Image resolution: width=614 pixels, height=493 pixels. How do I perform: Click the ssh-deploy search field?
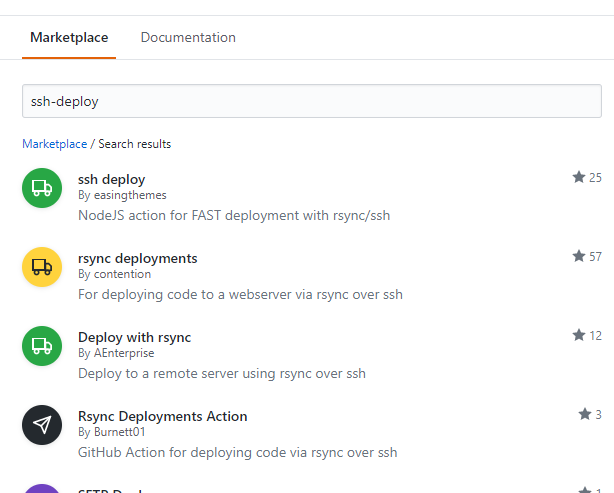pos(311,101)
